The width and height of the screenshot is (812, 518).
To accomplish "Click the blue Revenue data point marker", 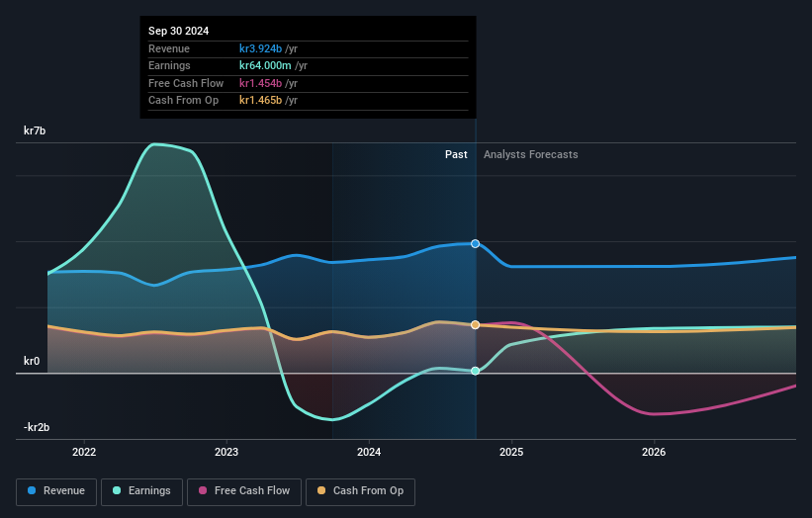I will click(x=475, y=244).
